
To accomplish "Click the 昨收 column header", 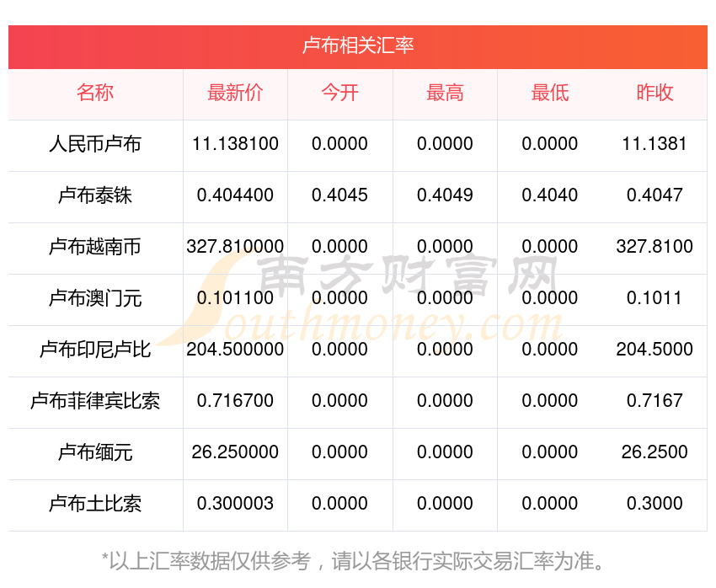I will [655, 93].
